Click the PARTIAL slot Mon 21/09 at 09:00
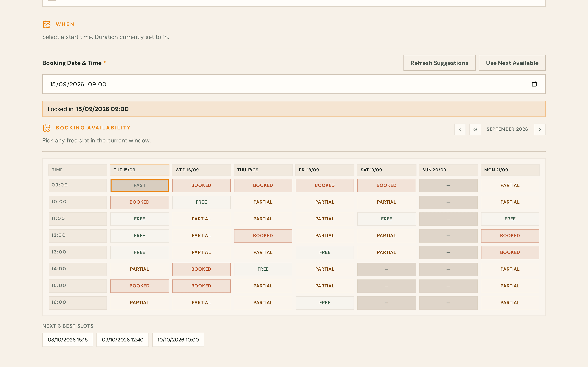This screenshot has height=367, width=588. 510,185
